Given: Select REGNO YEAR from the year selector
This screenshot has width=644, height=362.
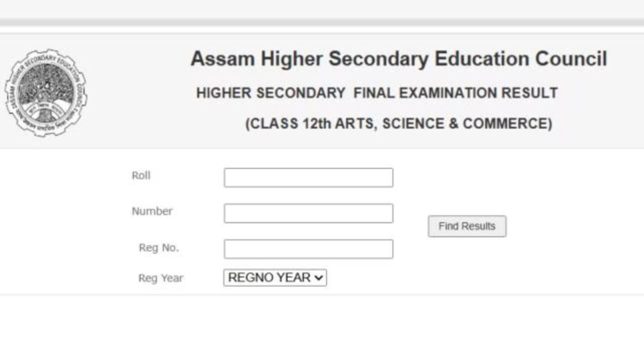Looking at the screenshot, I should tap(275, 278).
